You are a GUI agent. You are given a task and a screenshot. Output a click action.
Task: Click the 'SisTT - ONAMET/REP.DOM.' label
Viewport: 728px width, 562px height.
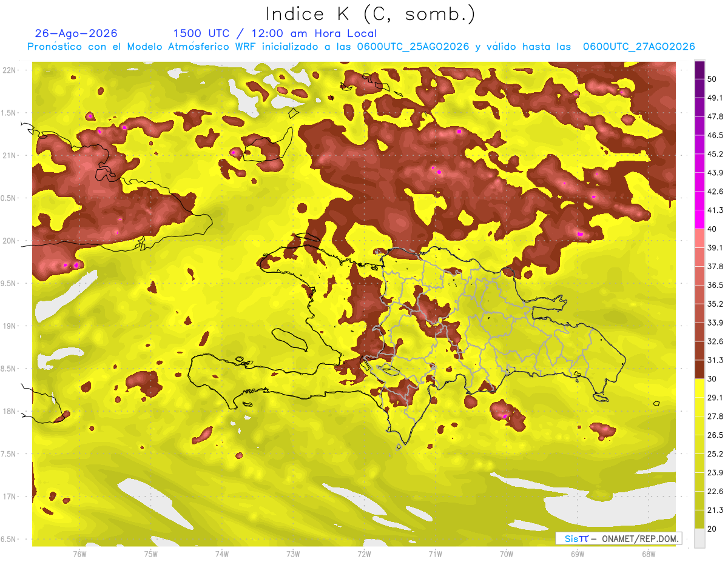point(618,538)
